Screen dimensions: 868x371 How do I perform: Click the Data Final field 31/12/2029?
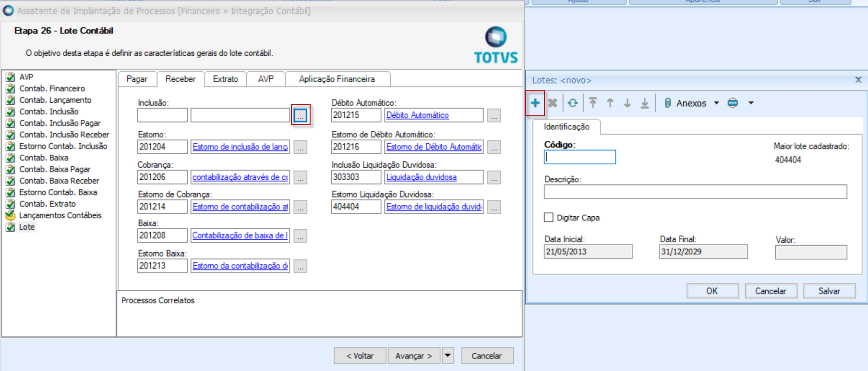(703, 252)
